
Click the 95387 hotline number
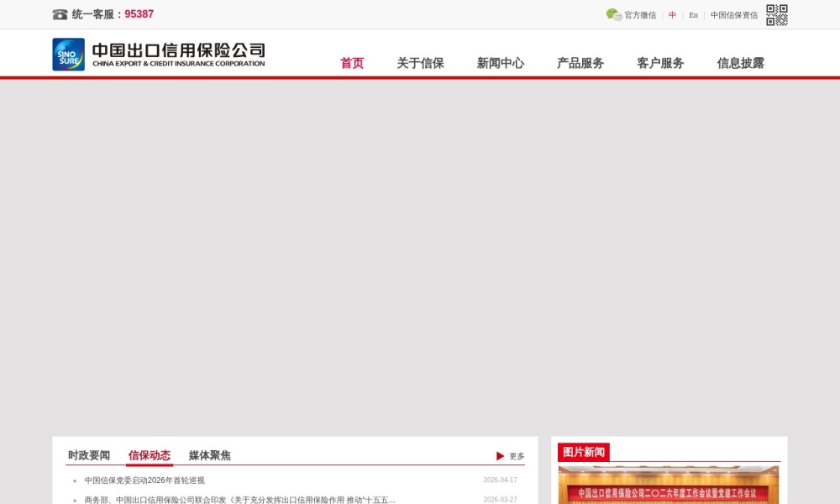tap(139, 14)
